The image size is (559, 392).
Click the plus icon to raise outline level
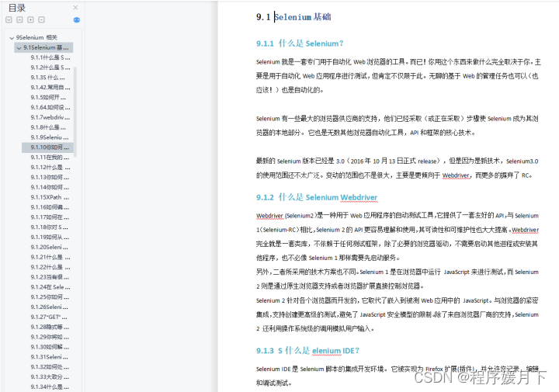click(x=30, y=20)
